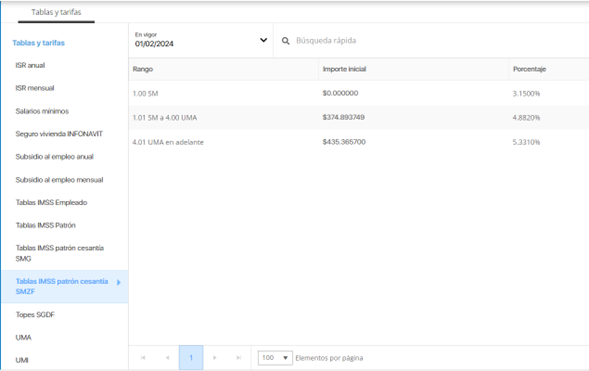Open the Tablas y tarifas tab
This screenshot has width=589, height=371.
pyautogui.click(x=56, y=12)
